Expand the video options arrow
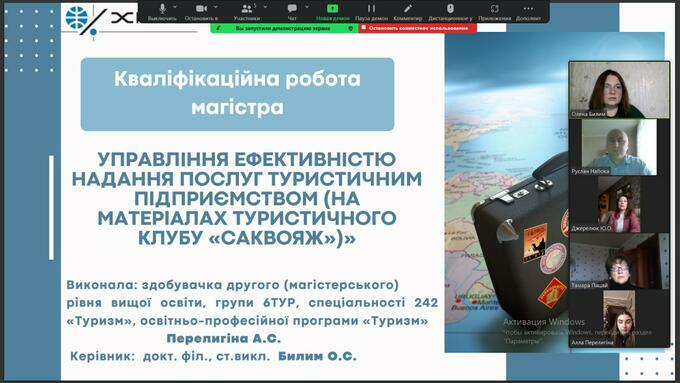This screenshot has height=383, width=680. (x=216, y=7)
